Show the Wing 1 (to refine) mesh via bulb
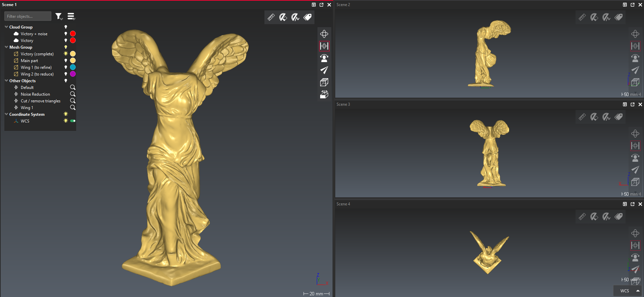The height and width of the screenshot is (297, 644). tap(66, 67)
